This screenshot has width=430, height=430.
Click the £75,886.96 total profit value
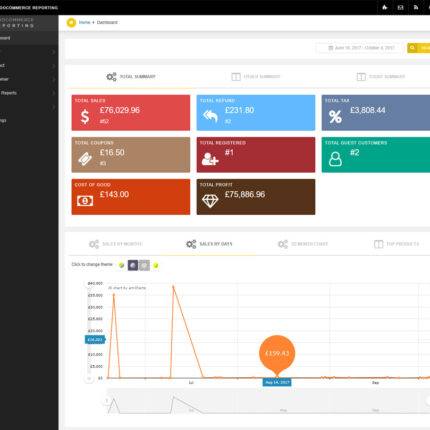(x=245, y=194)
